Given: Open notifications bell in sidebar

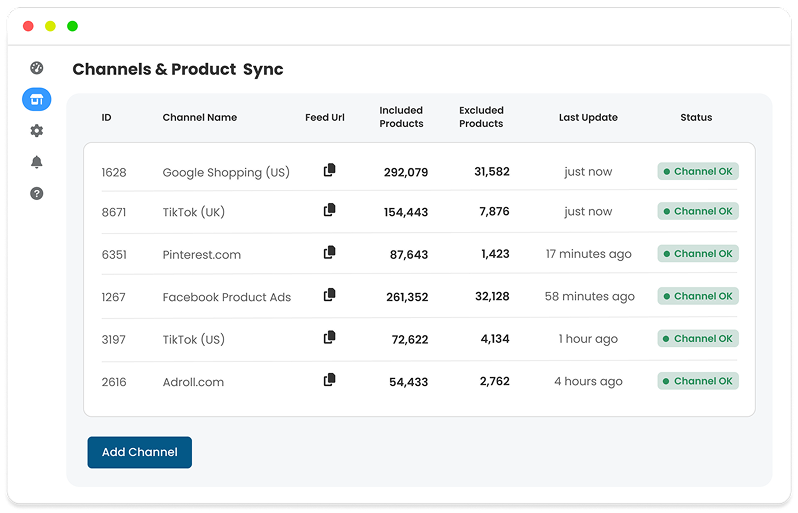Looking at the screenshot, I should [37, 162].
